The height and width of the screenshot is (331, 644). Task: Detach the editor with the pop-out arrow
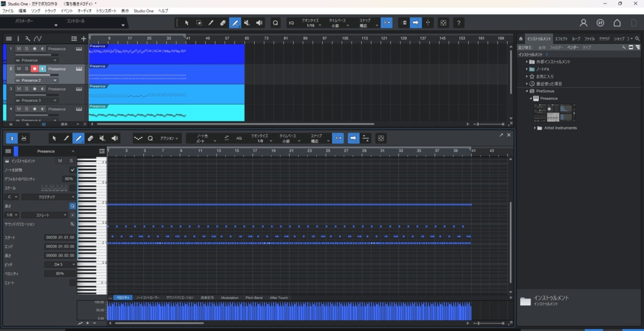(501, 135)
